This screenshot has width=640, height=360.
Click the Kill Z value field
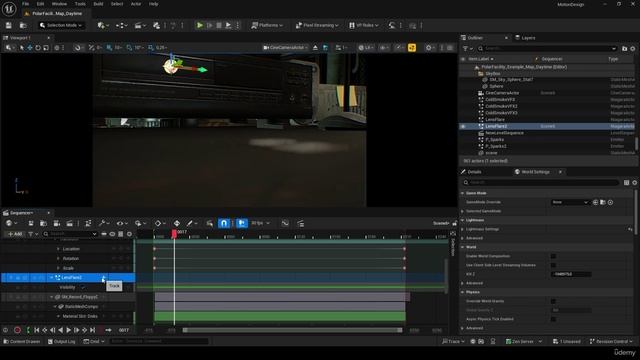pyautogui.click(x=571, y=274)
